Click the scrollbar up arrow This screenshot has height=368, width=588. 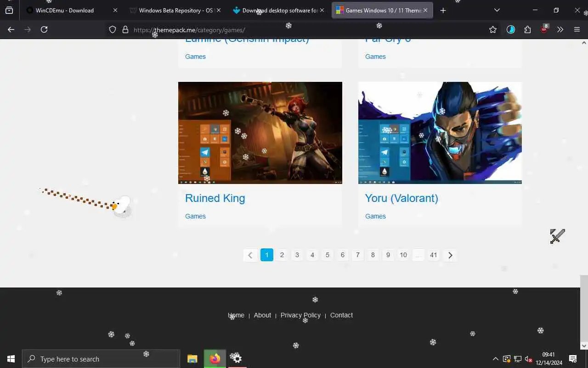(584, 43)
